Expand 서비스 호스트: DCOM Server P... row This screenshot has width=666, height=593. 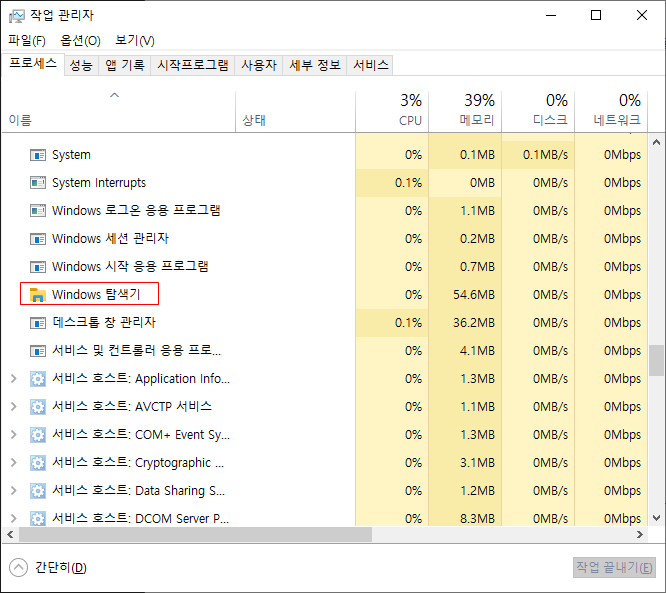14,519
